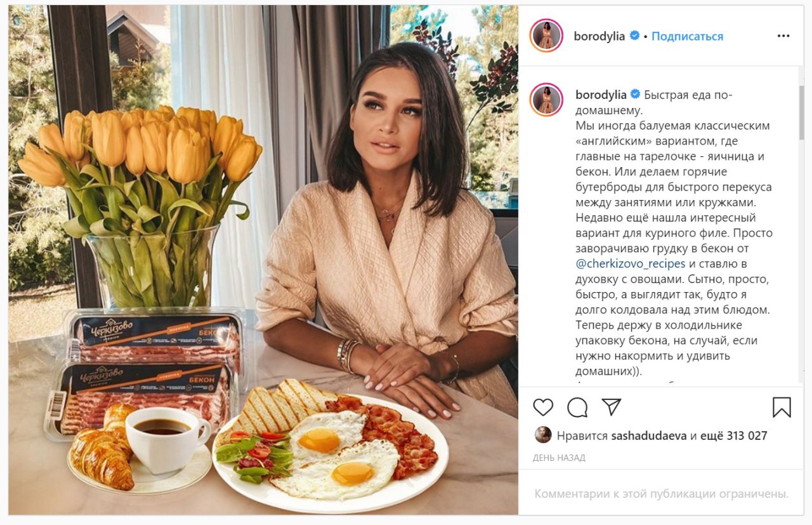Open the borodylia username in the caption
Viewport: 812px width, 525px height.
(x=601, y=95)
